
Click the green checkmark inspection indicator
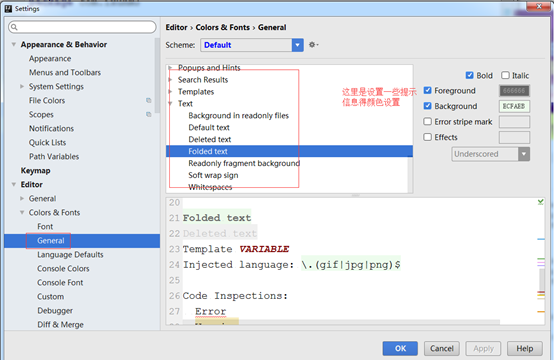tap(541, 202)
